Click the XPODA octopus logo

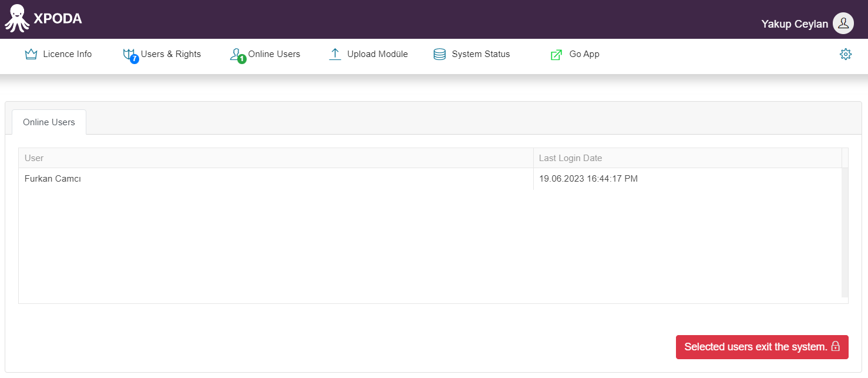pyautogui.click(x=17, y=18)
